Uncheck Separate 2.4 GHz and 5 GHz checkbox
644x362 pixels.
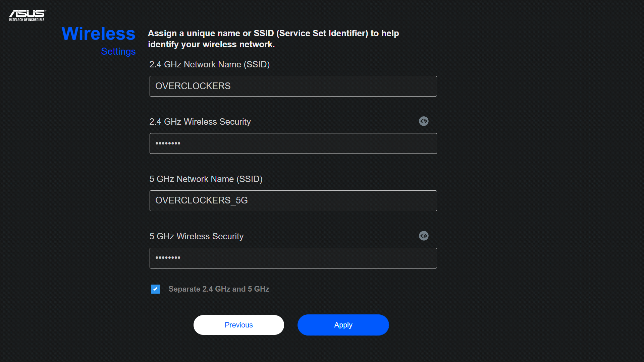pos(155,289)
